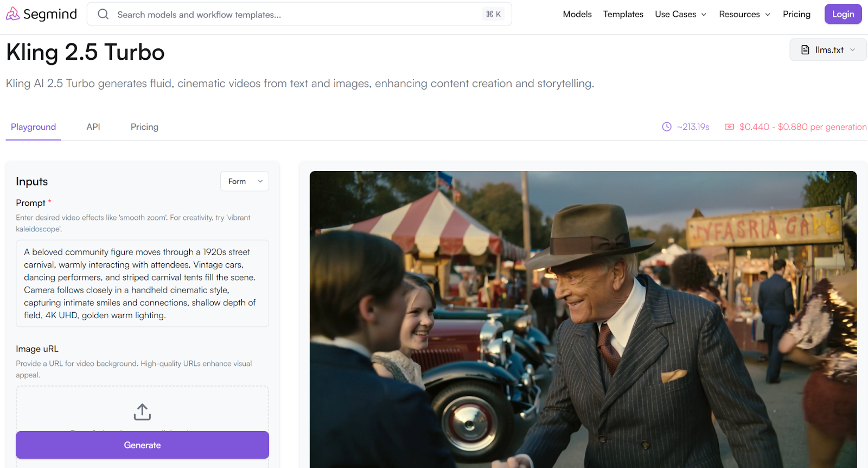This screenshot has width=868, height=468.
Task: Open the llms.txt dropdown chevron
Action: point(852,50)
